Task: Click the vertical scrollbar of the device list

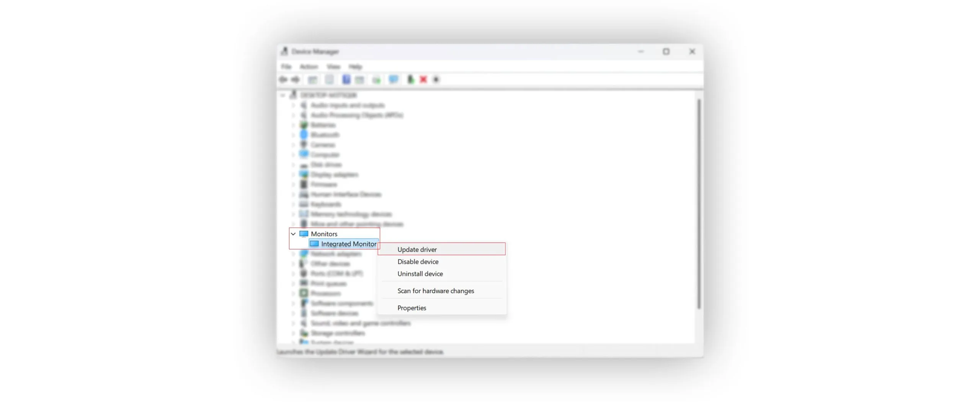Action: click(x=699, y=203)
